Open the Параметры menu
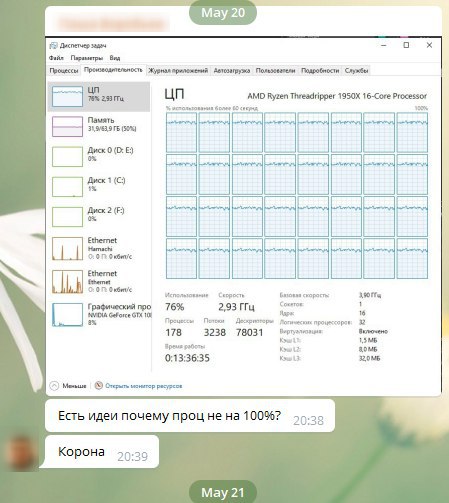This screenshot has height=503, width=449. (x=87, y=58)
